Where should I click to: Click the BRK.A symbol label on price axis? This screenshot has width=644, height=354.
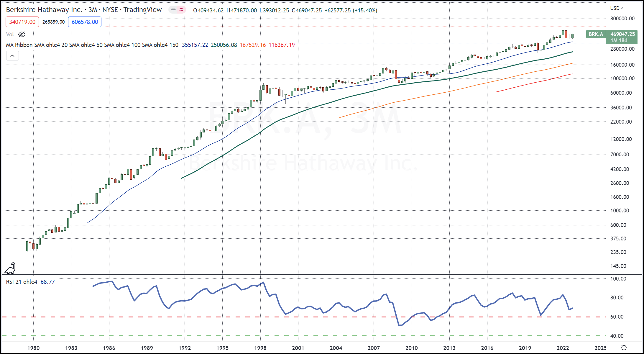point(596,34)
